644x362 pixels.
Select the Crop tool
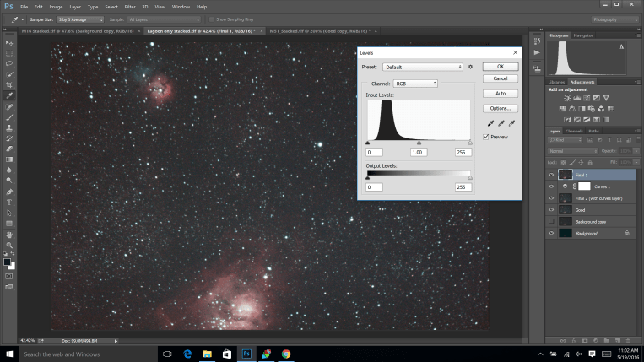click(9, 85)
